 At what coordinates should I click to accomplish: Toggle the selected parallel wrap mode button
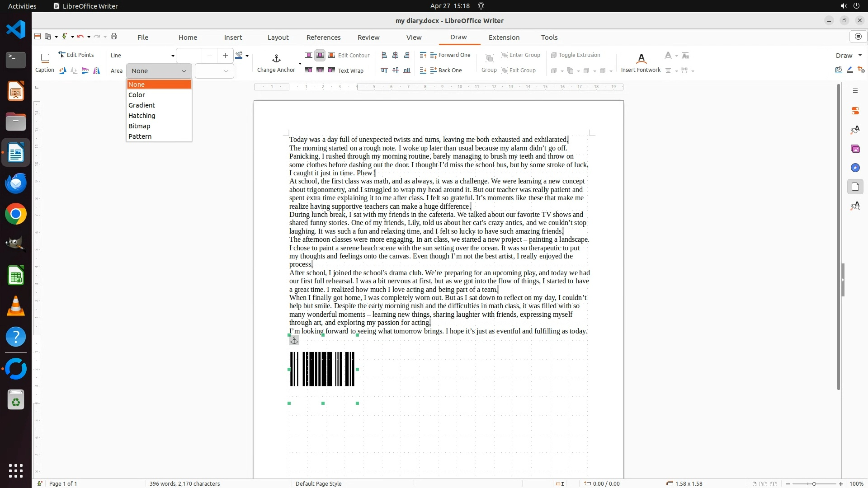coord(320,55)
